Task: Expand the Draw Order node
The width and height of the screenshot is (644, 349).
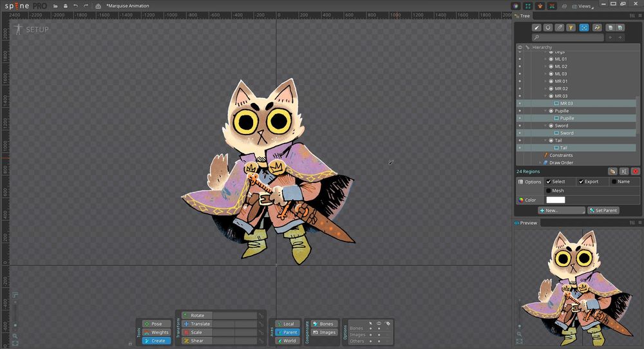Action: pos(540,163)
